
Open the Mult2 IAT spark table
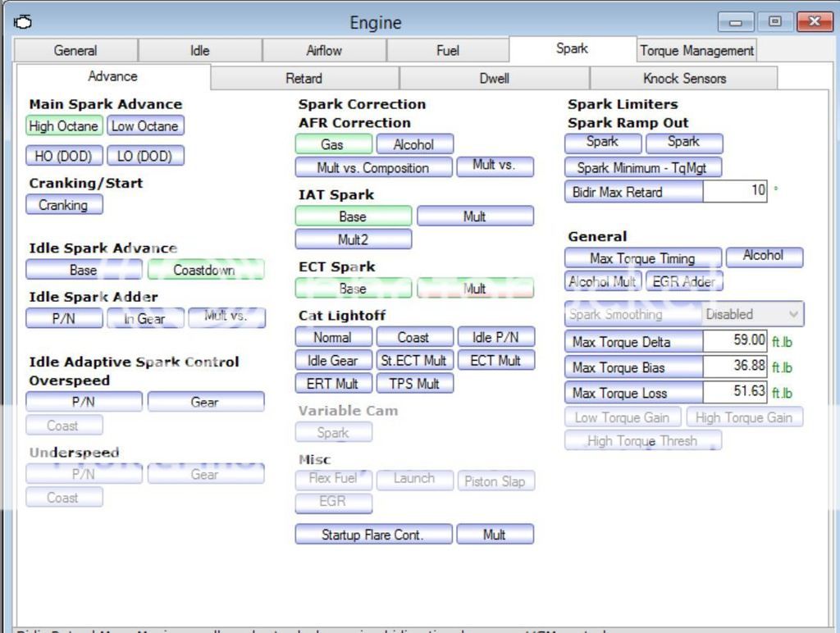click(353, 240)
